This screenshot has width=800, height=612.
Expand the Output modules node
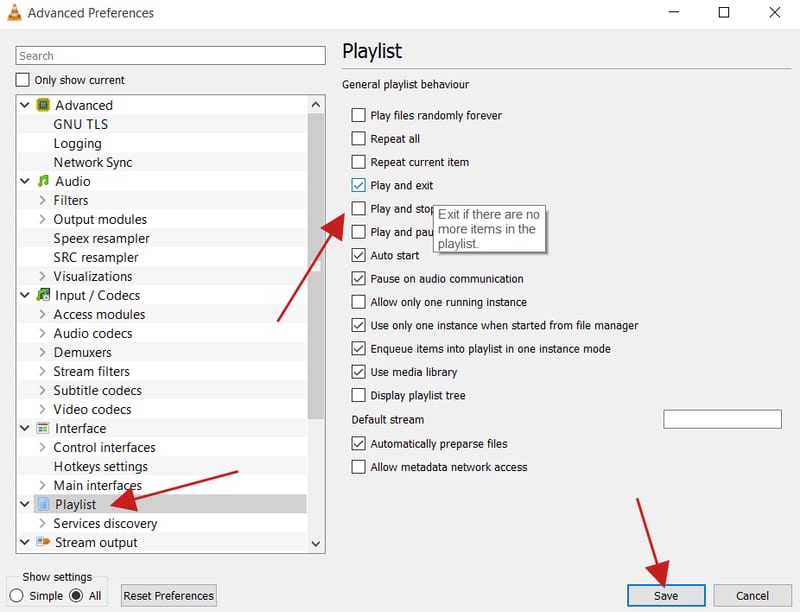point(43,219)
